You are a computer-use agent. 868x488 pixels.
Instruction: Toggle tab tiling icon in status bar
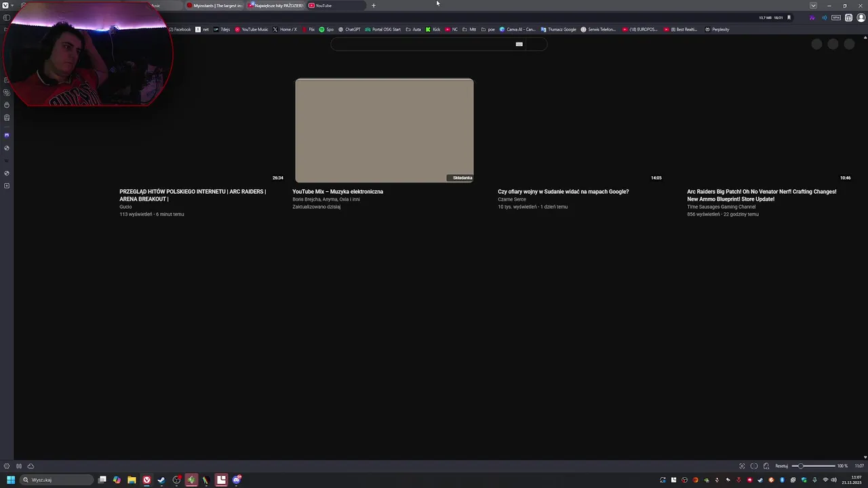[x=754, y=466]
